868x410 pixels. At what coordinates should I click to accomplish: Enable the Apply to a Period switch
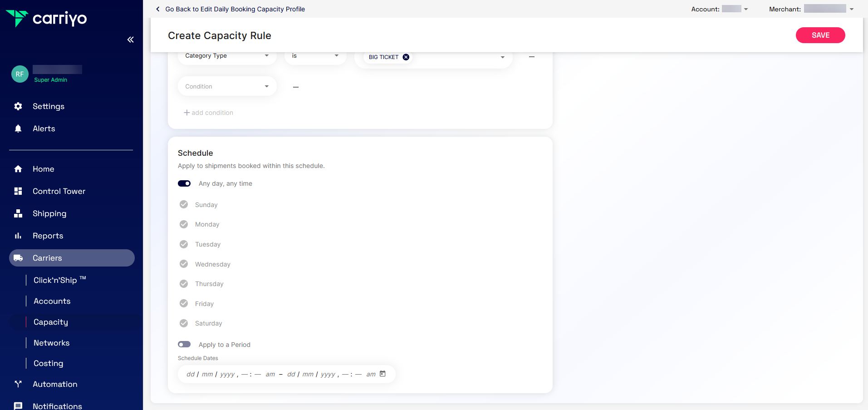pyautogui.click(x=184, y=345)
